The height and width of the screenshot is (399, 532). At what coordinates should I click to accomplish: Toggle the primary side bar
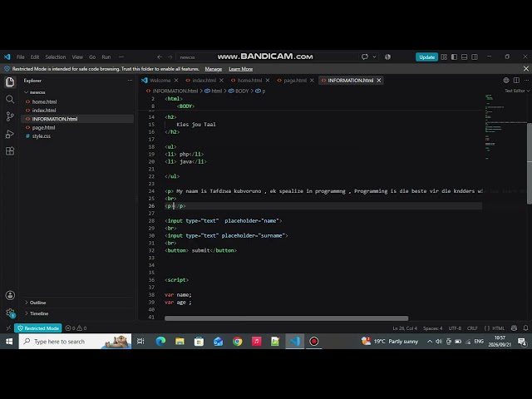pyautogui.click(x=454, y=57)
